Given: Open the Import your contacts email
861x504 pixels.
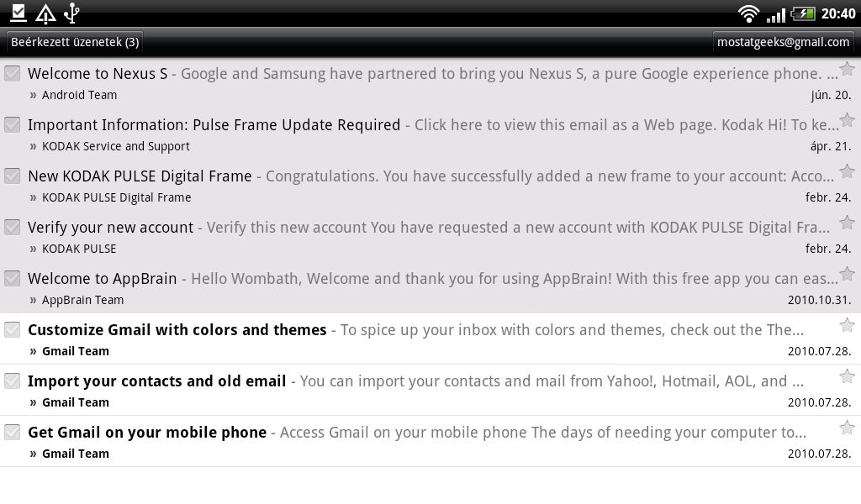Looking at the screenshot, I should (420, 391).
